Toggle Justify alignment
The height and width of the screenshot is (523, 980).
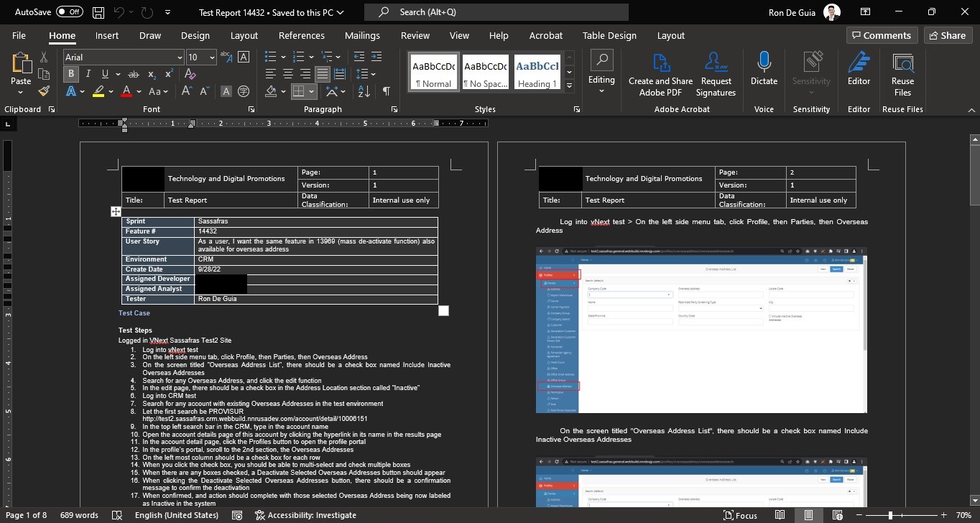tap(323, 74)
